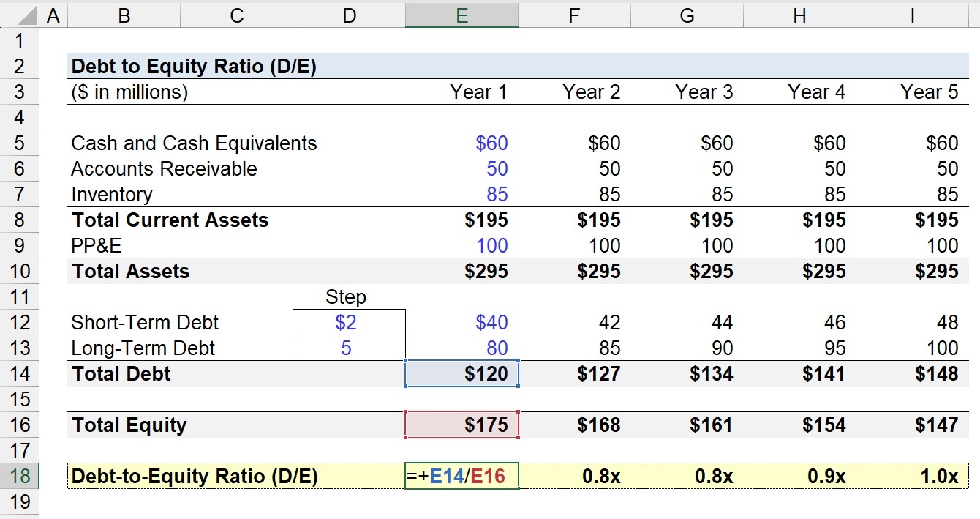980x519 pixels.
Task: Click the formula cell showing =+E14/E16
Action: click(x=461, y=476)
